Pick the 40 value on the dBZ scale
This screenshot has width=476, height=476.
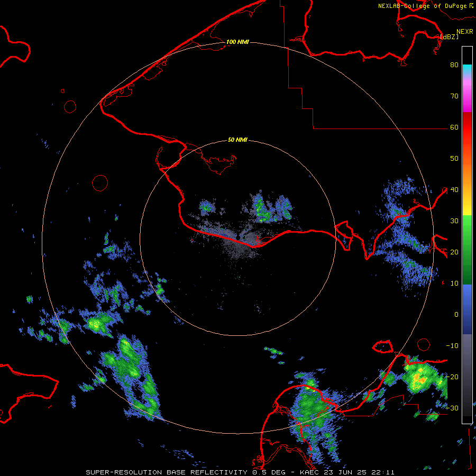click(454, 190)
